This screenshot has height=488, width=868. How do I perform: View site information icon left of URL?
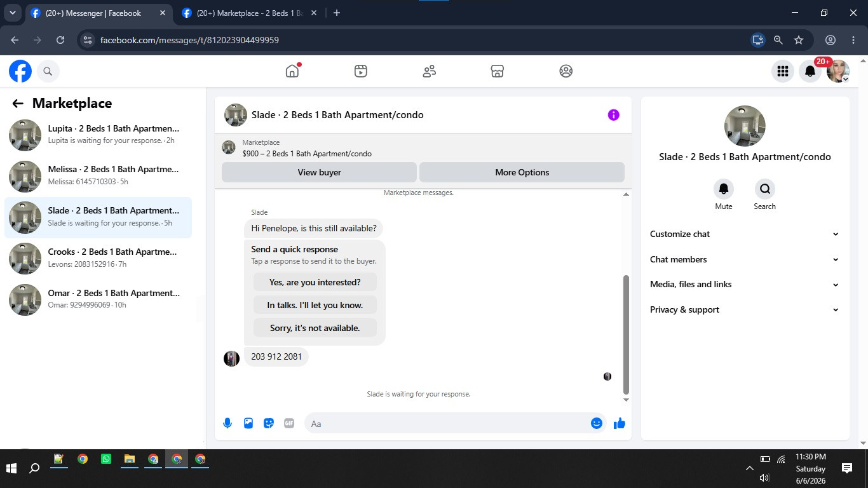tap(88, 40)
